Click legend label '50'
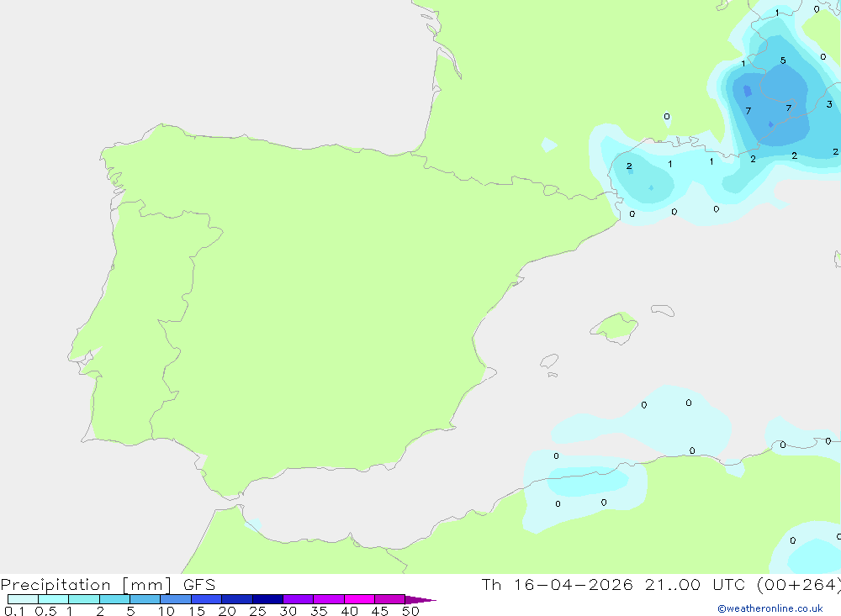Viewport: 841px width, 616px height. 411,611
